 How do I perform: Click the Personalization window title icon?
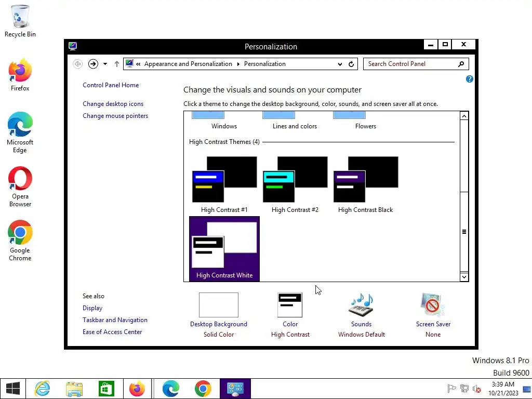73,46
